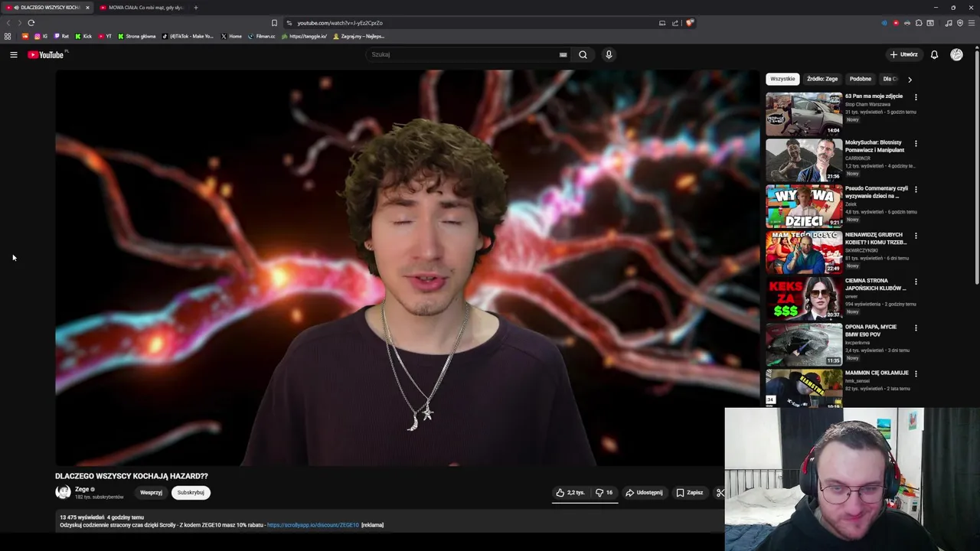Open the browser music note playlist icon
This screenshot has width=980, height=551.
tap(949, 23)
